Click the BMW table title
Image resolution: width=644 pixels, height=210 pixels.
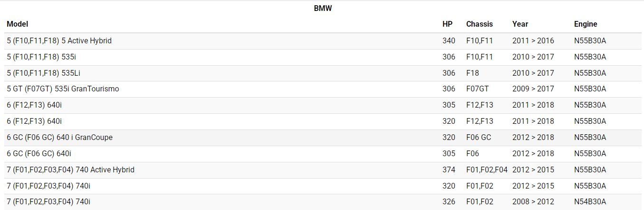(322, 9)
